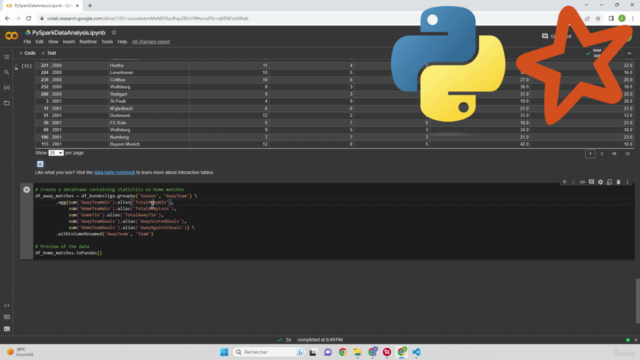Open the View menu

click(x=53, y=42)
